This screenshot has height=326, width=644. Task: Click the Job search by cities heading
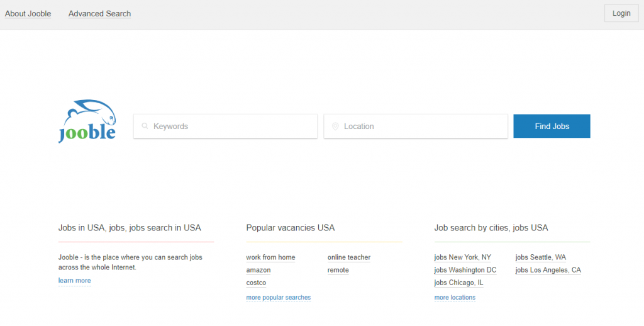tap(491, 228)
